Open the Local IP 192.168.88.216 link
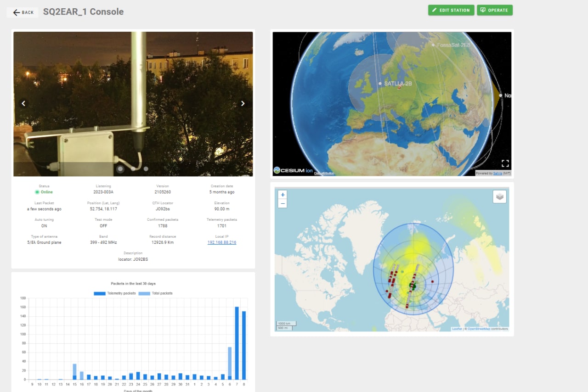 pos(222,242)
